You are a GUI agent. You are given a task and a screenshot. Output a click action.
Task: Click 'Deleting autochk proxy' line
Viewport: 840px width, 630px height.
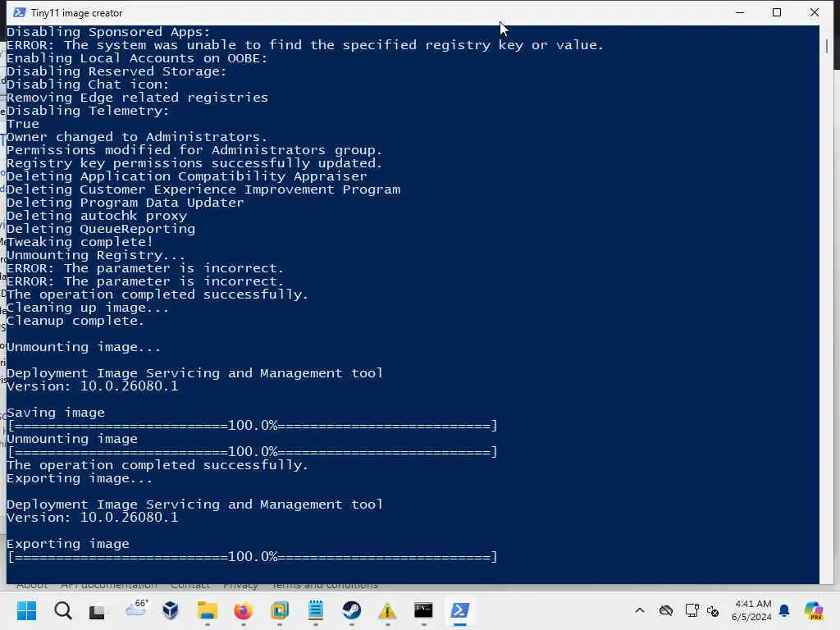[x=97, y=216]
